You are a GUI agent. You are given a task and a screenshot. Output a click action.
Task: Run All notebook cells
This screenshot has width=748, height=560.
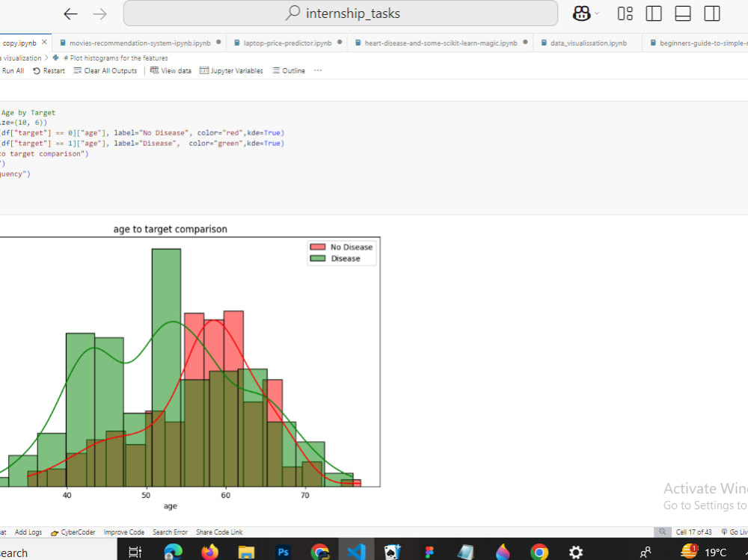coord(13,70)
